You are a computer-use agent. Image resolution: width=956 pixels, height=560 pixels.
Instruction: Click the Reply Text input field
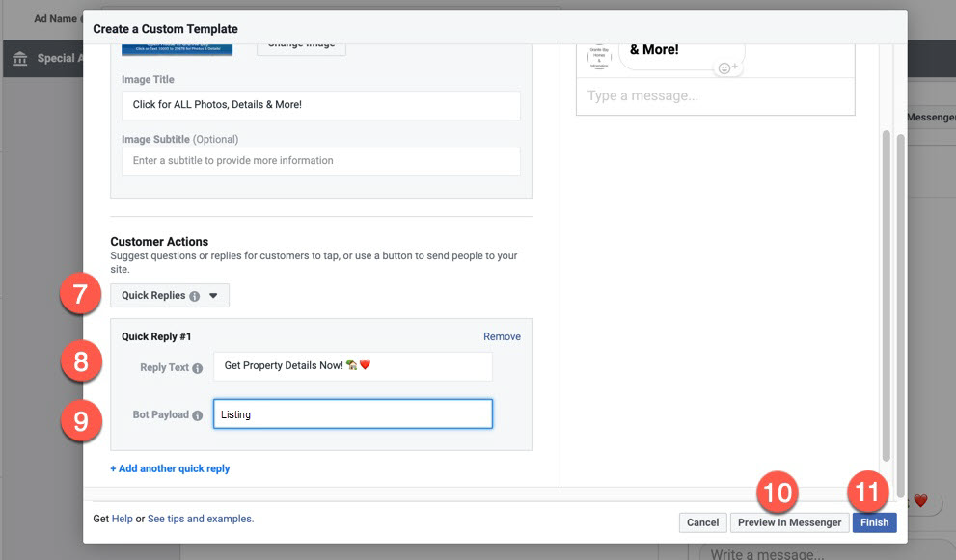[352, 366]
